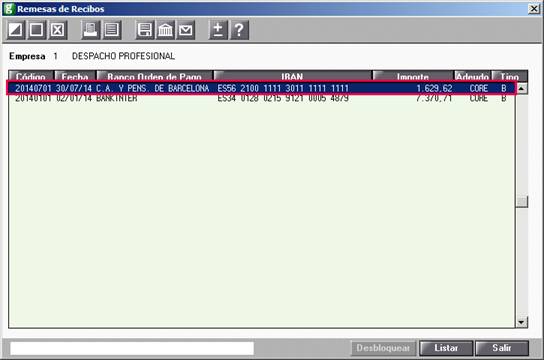544x360 pixels.
Task: Click the 30/07/14 date cell
Action: tap(74, 88)
